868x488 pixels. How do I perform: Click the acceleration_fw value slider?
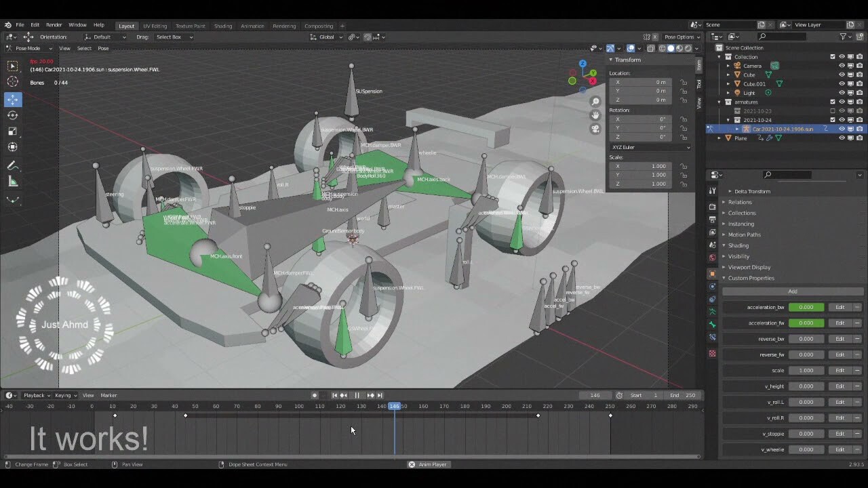point(806,323)
